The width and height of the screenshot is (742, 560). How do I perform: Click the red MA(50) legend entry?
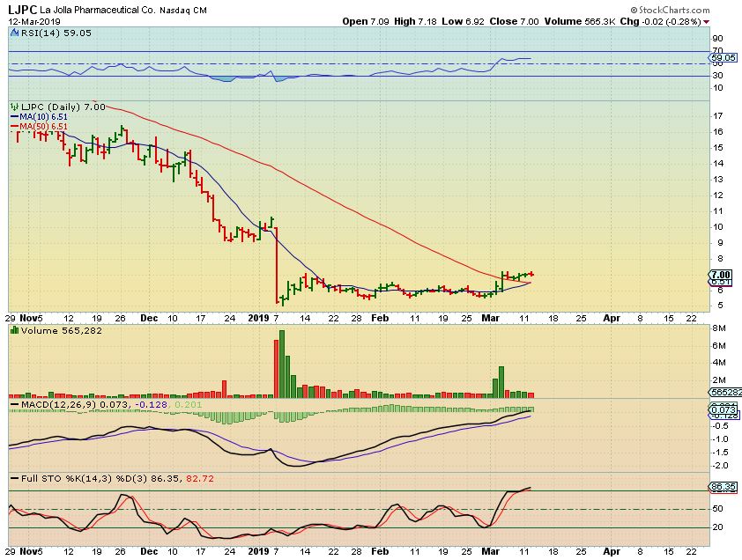[x=38, y=126]
